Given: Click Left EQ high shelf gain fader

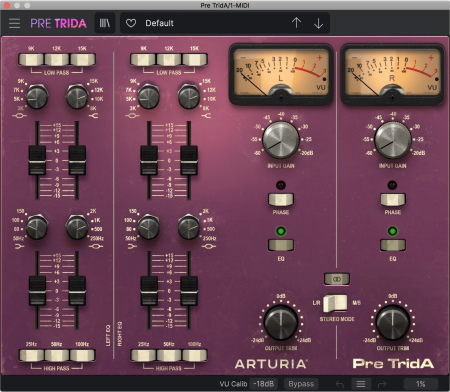Looking at the screenshot, I should [77, 161].
